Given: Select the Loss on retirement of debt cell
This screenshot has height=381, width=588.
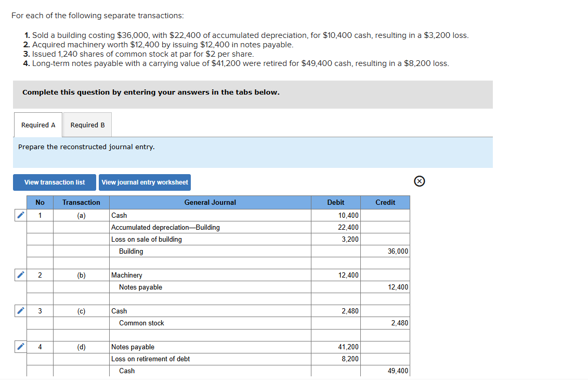Looking at the screenshot, I should click(210, 359).
